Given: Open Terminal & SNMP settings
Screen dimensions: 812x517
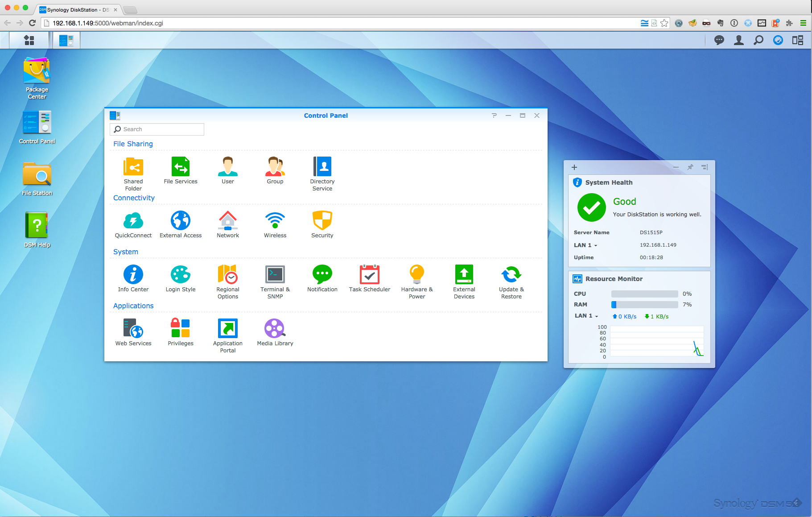Looking at the screenshot, I should 275,281.
